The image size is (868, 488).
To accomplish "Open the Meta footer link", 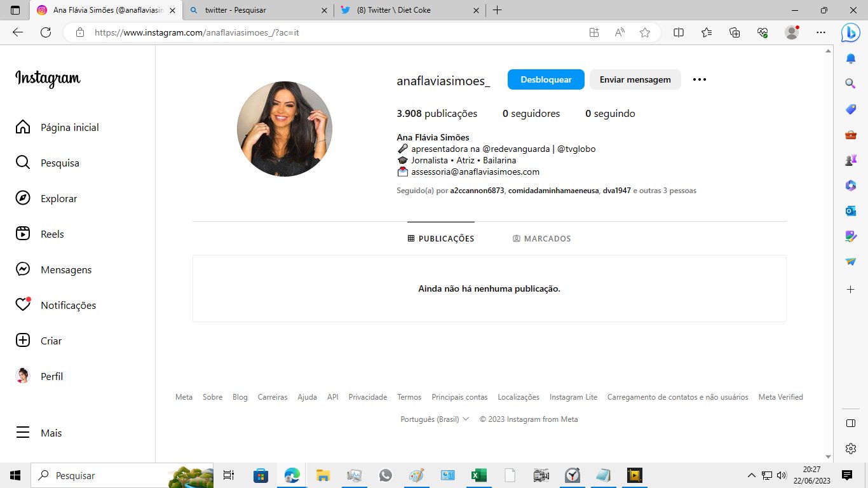I will click(184, 397).
